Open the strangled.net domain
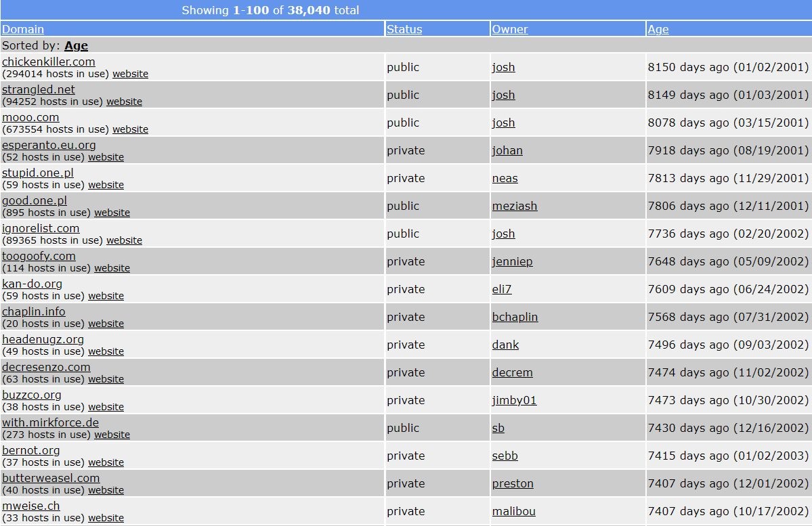 tap(39, 89)
